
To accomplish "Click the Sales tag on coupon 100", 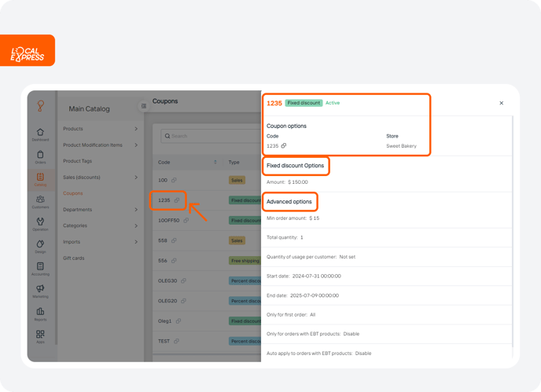I will (237, 180).
